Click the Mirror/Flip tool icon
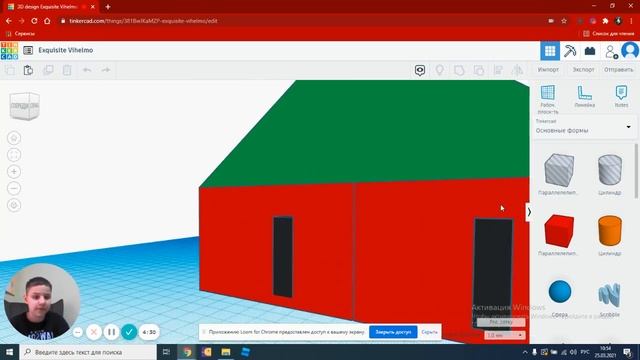640x360 pixels. pos(518,70)
